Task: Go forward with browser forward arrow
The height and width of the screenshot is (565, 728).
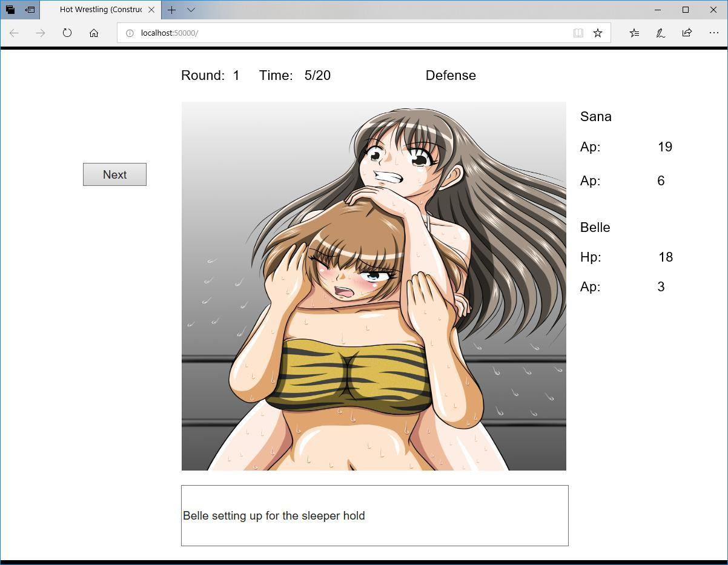Action: [41, 33]
